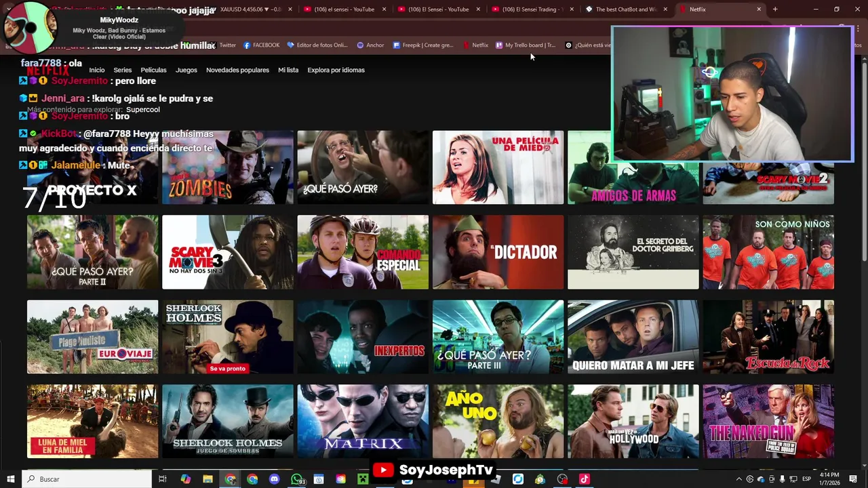Open the TikTok taskbar icon

point(584,479)
